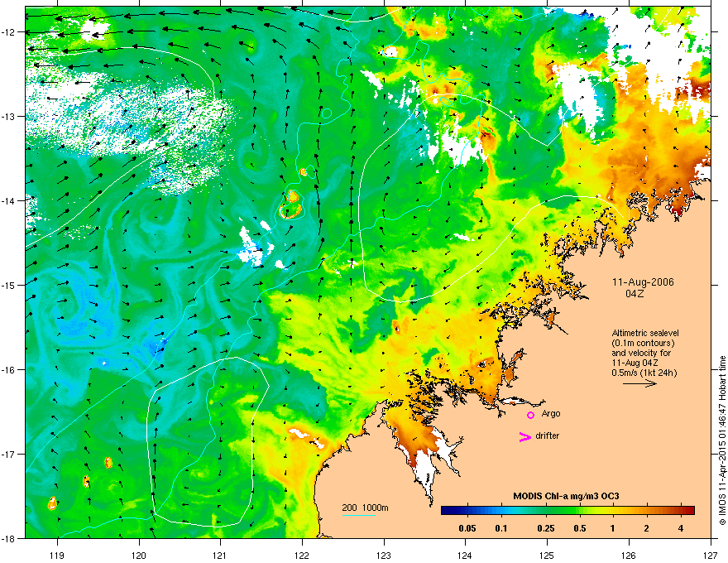Click the latitude axis label '-12'
The height and width of the screenshot is (563, 728).
click(8, 32)
